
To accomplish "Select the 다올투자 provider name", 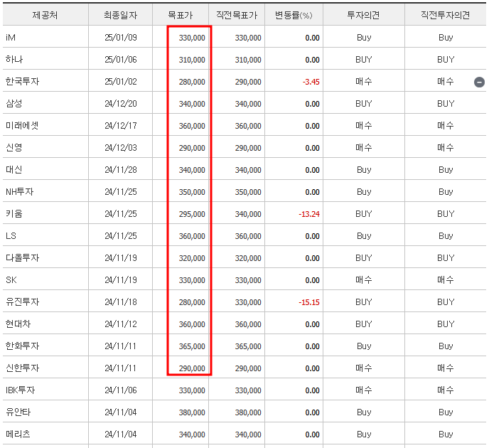I will tap(23, 257).
